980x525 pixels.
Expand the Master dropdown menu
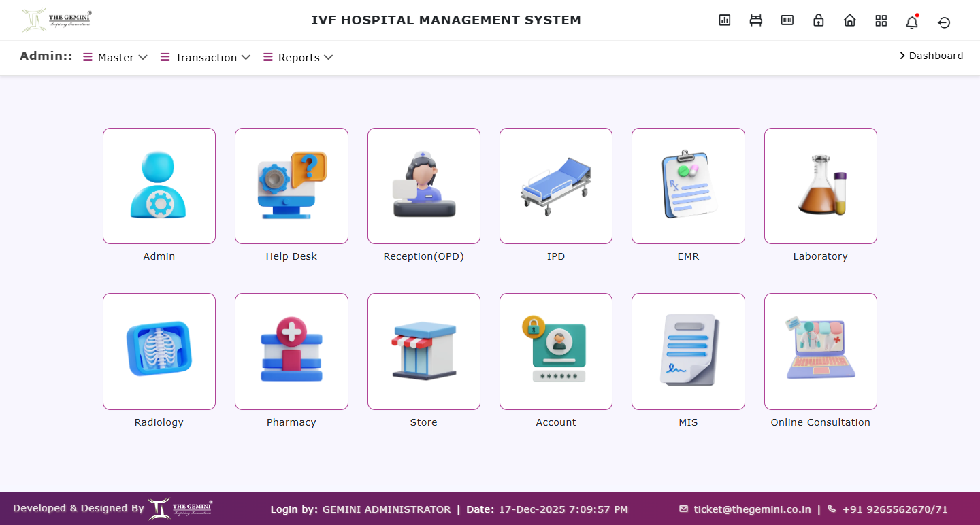[116, 58]
